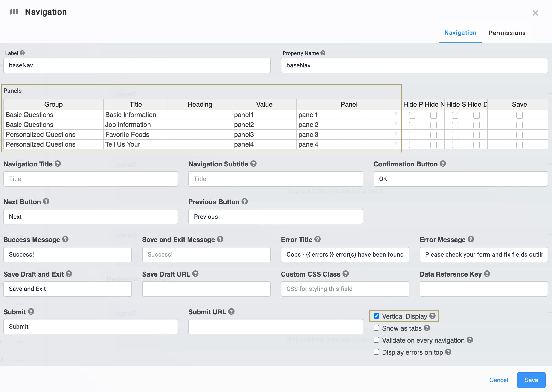Click the Previous Button text field
552x392 pixels.
pyautogui.click(x=276, y=217)
